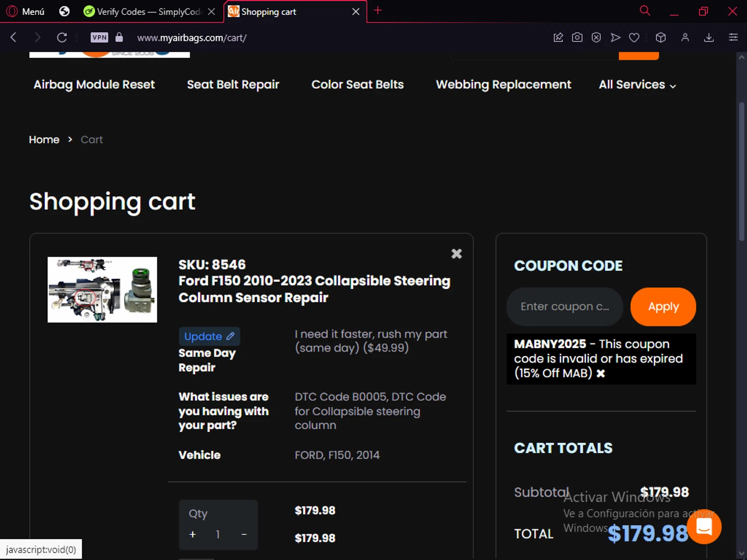The width and height of the screenshot is (747, 560).
Task: Open the profile account icon
Action: [x=685, y=37]
